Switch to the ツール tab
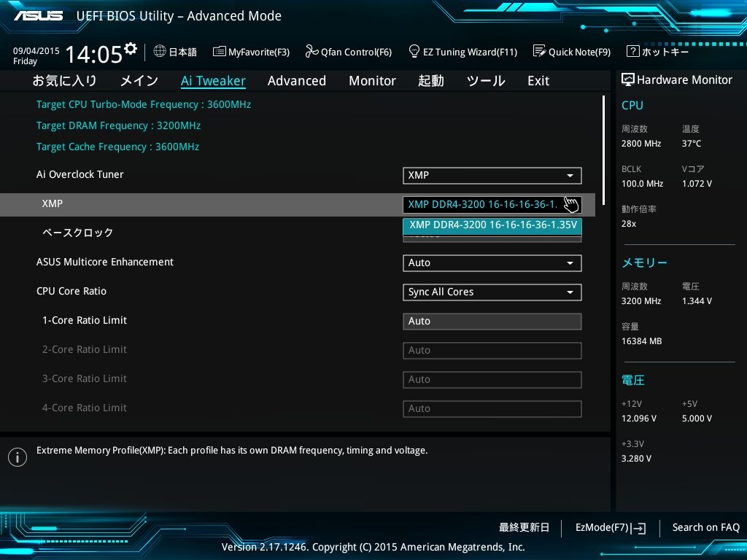Image resolution: width=747 pixels, height=560 pixels. click(x=485, y=80)
